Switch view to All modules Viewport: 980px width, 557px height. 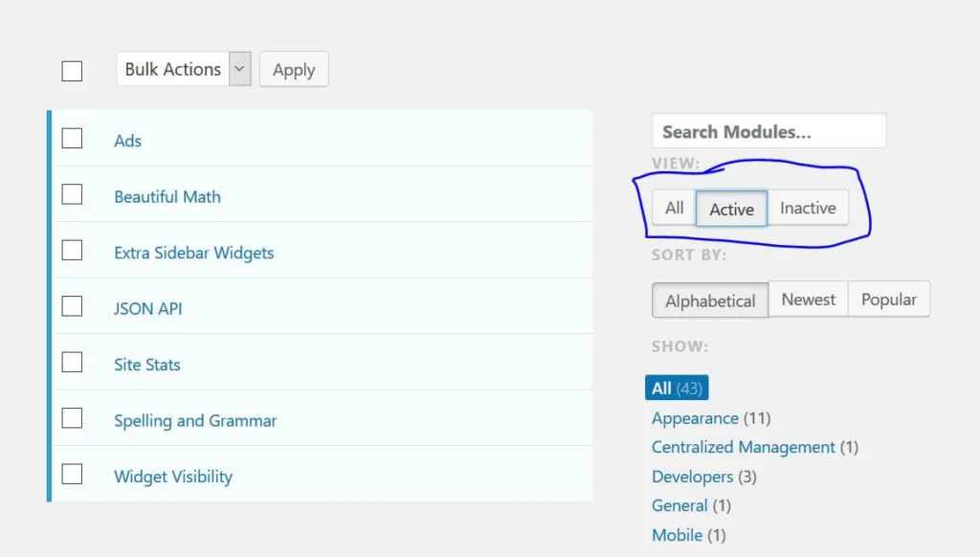click(673, 207)
